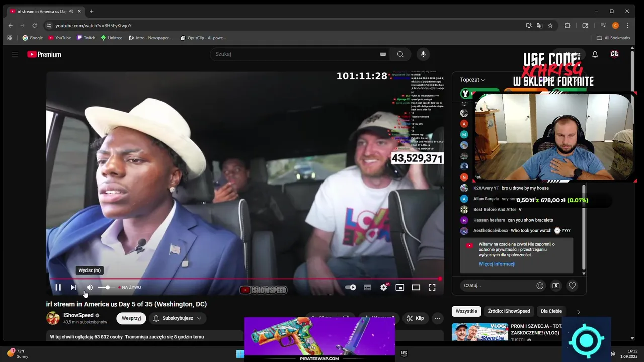Mute the video with speaker icon
The width and height of the screenshot is (644, 362).
tap(89, 287)
